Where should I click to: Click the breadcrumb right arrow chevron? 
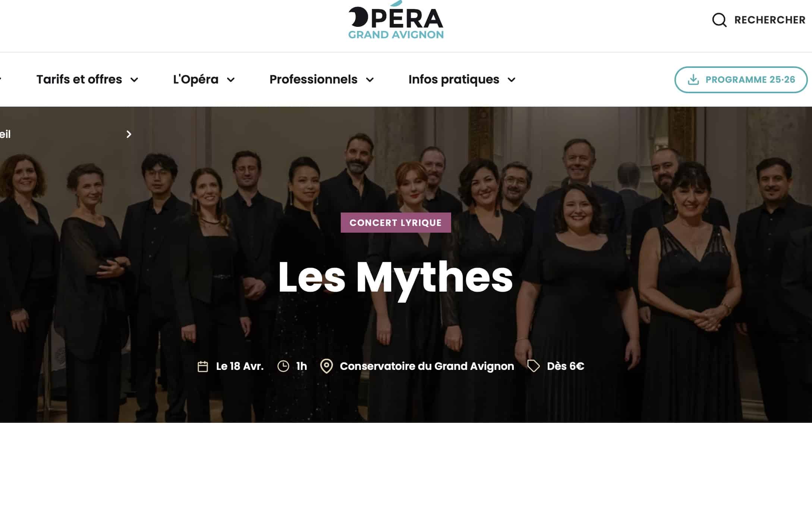[x=129, y=134]
